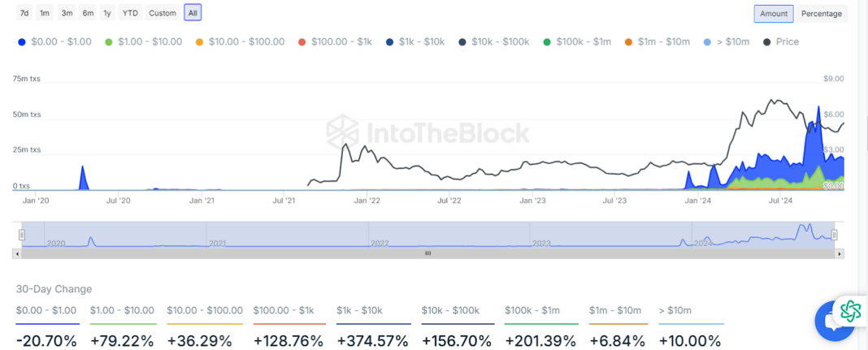The width and height of the screenshot is (868, 350).
Task: Set the time range to YTD
Action: pyautogui.click(x=129, y=13)
